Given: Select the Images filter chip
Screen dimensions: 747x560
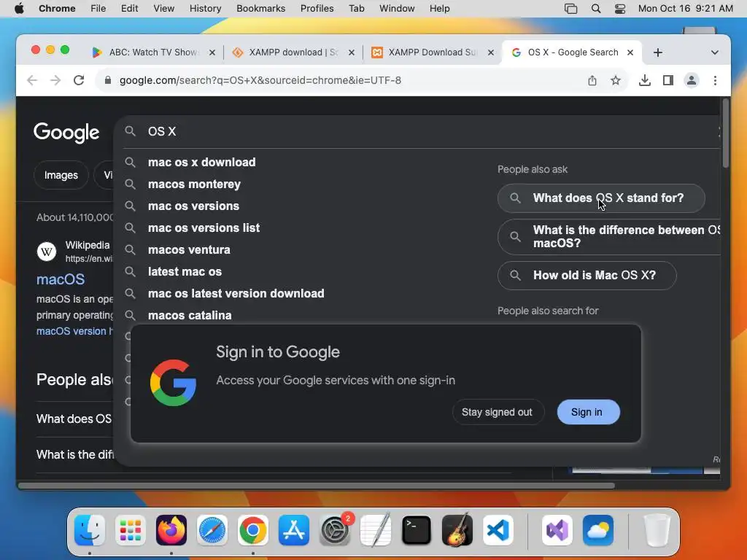Looking at the screenshot, I should (x=61, y=175).
